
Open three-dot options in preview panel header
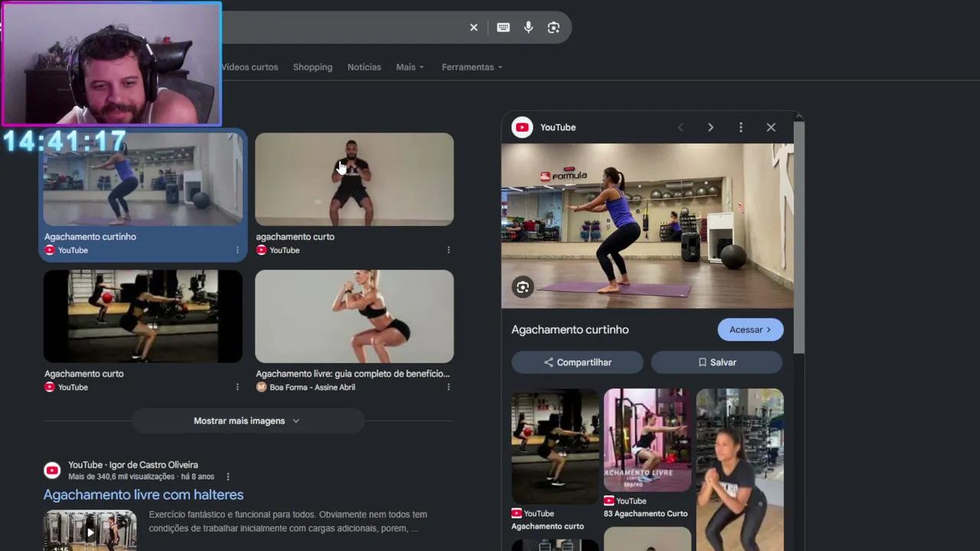tap(740, 128)
